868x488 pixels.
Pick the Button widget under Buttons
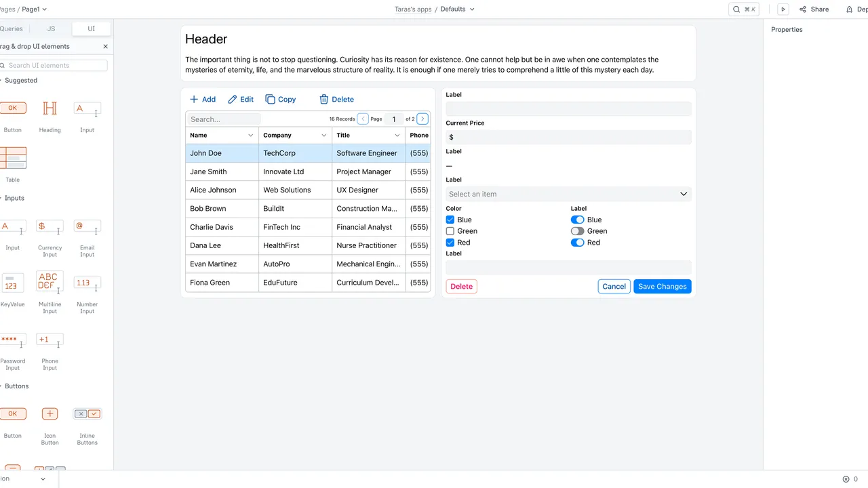pyautogui.click(x=12, y=413)
